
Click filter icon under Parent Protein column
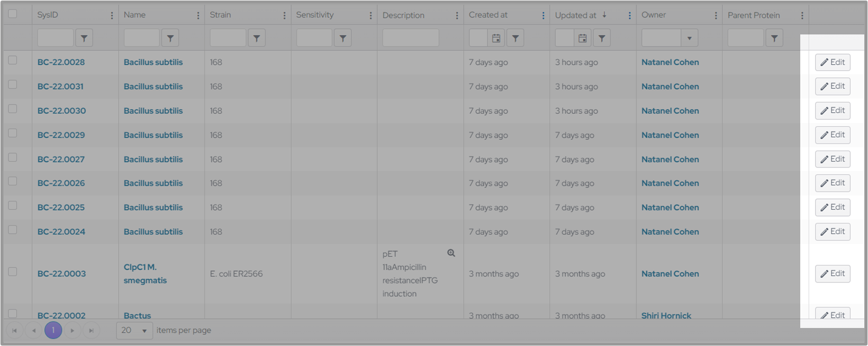pyautogui.click(x=774, y=38)
